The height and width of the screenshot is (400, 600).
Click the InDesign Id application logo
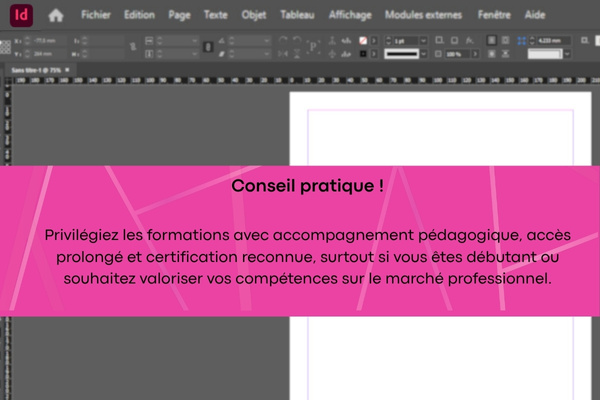click(x=19, y=14)
